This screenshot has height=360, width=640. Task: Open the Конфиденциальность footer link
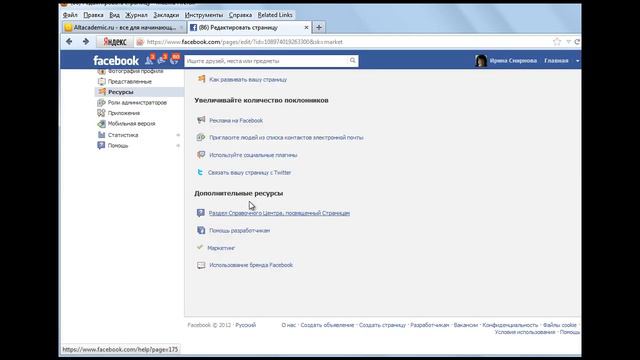[510, 325]
